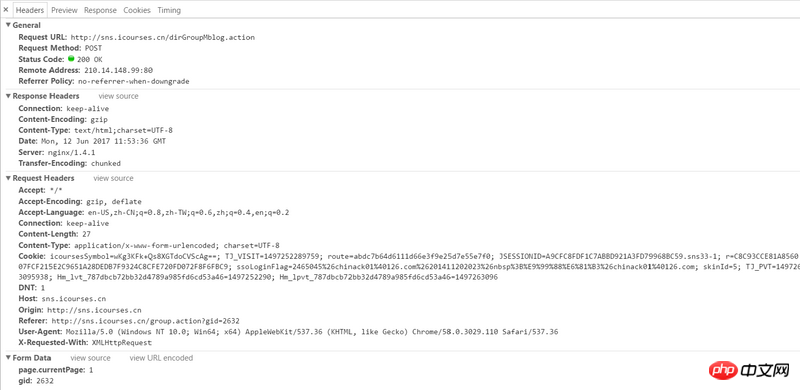View source of Response Headers
Viewport: 800px width, 390px height.
pyautogui.click(x=118, y=96)
